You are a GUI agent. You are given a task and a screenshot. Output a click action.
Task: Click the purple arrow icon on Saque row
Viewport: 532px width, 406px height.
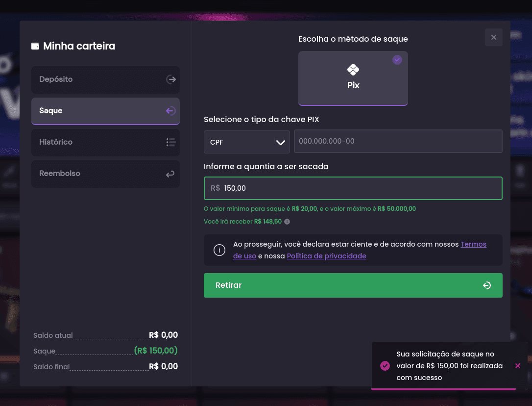click(x=170, y=111)
